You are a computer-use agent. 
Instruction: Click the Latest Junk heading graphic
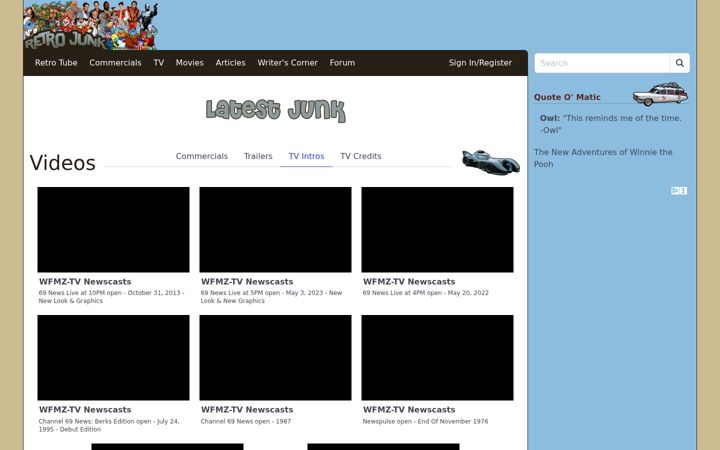pyautogui.click(x=276, y=110)
